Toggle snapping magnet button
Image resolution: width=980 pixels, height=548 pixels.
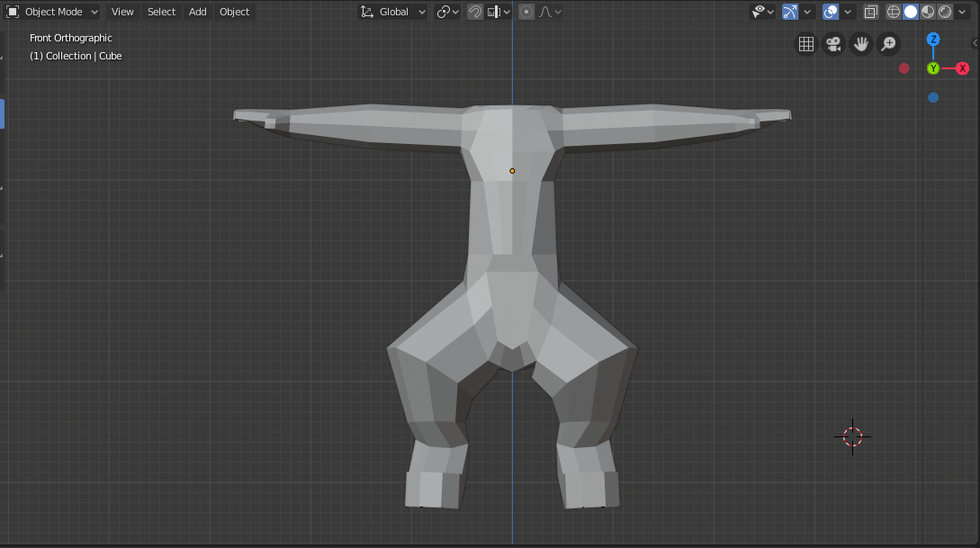(x=475, y=12)
